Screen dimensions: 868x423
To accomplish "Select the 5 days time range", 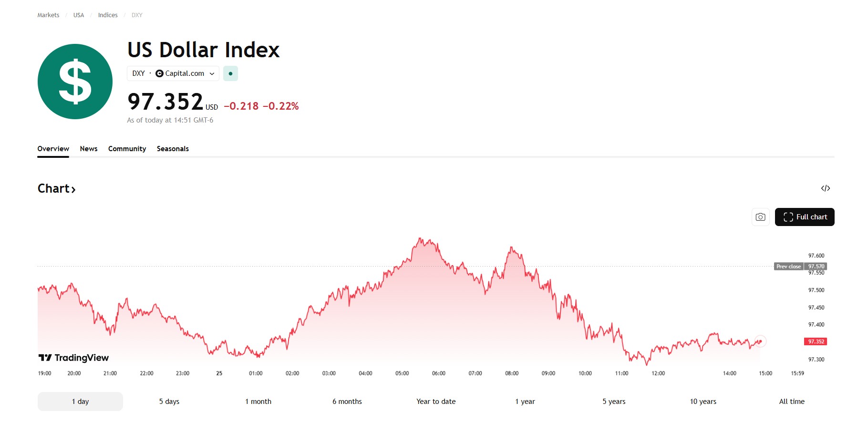I will click(x=169, y=402).
